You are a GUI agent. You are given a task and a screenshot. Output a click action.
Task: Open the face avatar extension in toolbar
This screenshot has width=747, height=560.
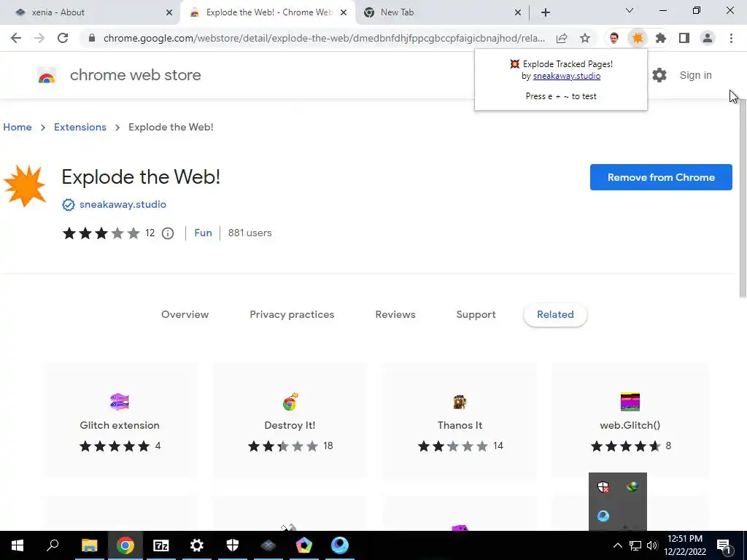tap(614, 38)
